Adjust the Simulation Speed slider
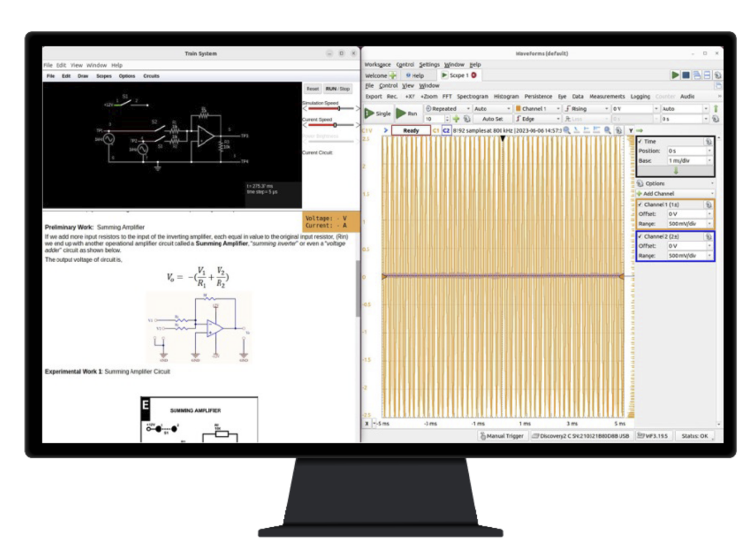 [338, 109]
